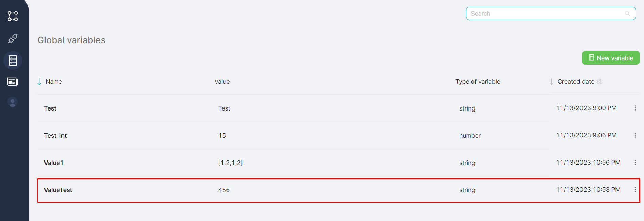644x221 pixels.
Task: Click the Value column header
Action: tap(222, 82)
